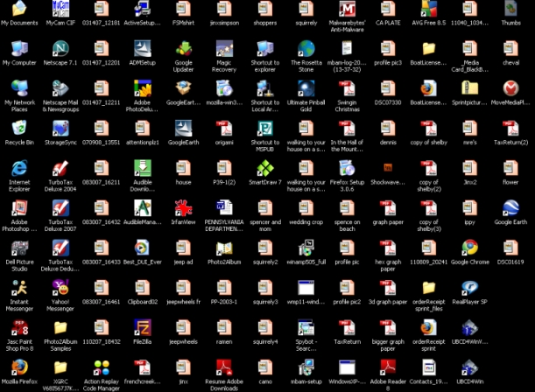Image resolution: width=535 pixels, height=392 pixels.
Task: Select the TaxReturn PDF icon
Action: pyautogui.click(x=347, y=327)
